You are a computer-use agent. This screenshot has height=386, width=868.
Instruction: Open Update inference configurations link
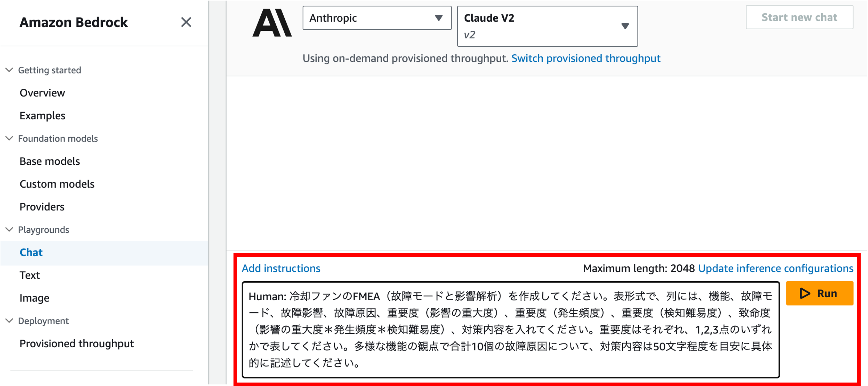775,268
